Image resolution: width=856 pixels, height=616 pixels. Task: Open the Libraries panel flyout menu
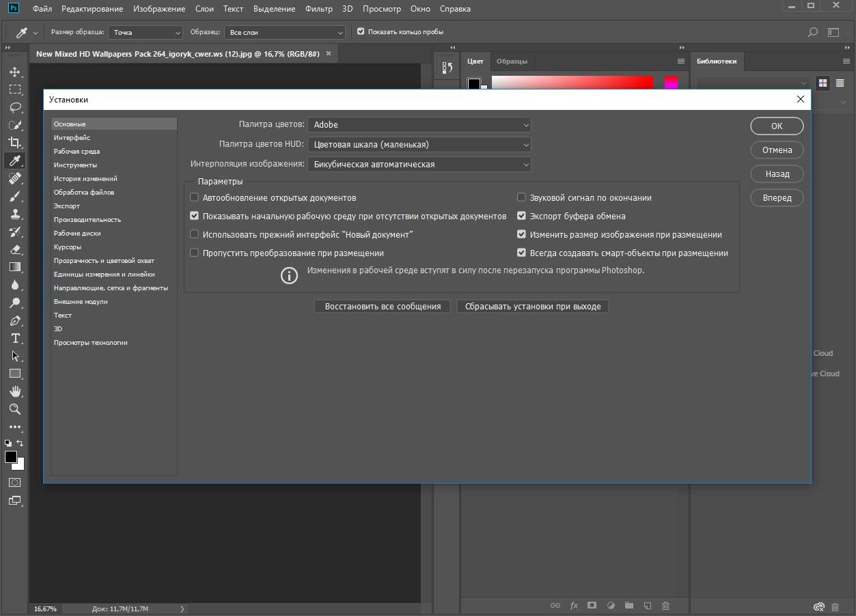(x=846, y=61)
